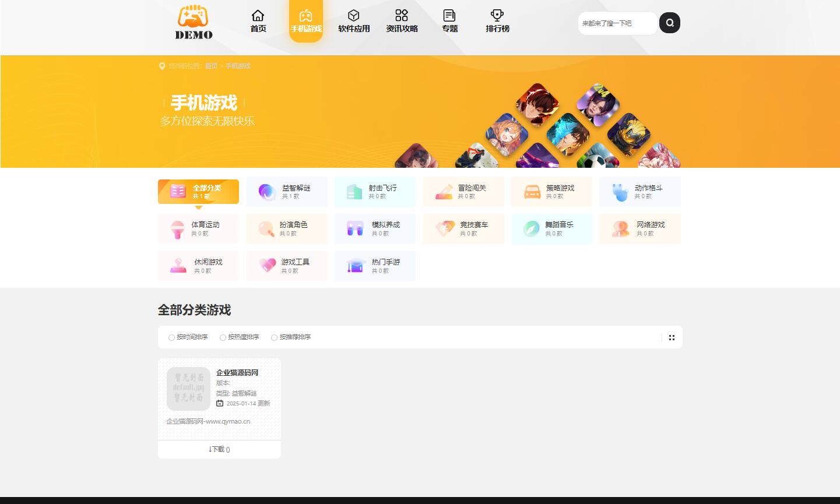Select the 模拟养成 simulation category icon
This screenshot has width=840, height=504.
point(355,228)
